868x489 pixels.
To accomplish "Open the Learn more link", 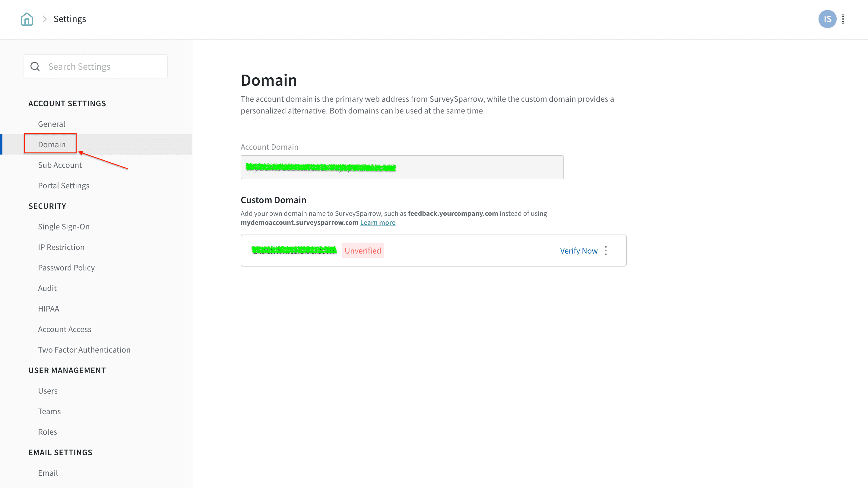I will coord(377,222).
